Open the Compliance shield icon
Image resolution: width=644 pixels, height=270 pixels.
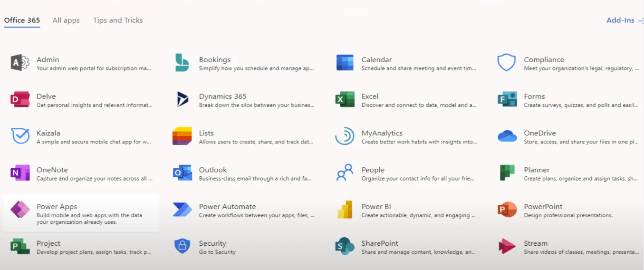click(x=506, y=63)
